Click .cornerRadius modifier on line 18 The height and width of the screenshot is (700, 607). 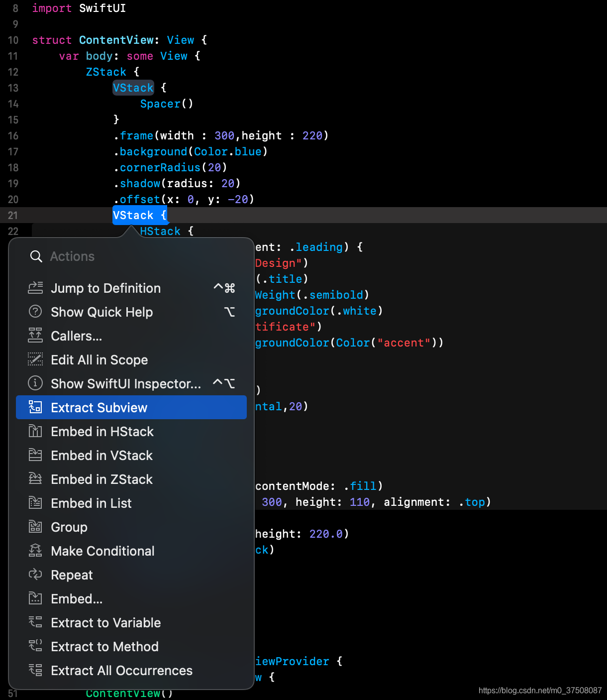click(157, 167)
